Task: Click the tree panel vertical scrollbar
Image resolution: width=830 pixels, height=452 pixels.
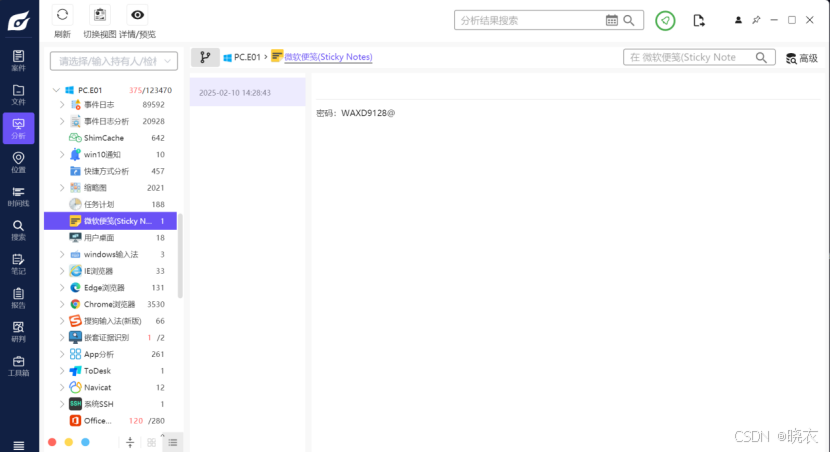Action: (180, 256)
